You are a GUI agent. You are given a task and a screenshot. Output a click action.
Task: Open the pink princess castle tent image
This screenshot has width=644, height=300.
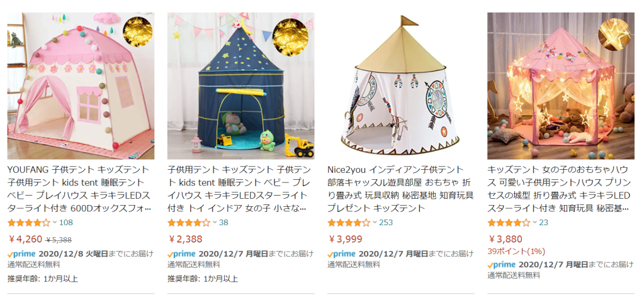tap(561, 86)
